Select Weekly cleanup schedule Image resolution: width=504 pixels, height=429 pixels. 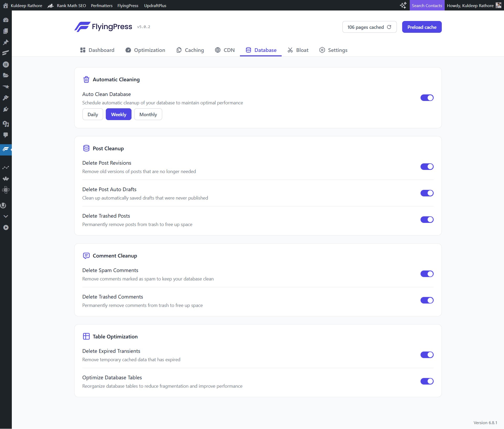tap(119, 114)
